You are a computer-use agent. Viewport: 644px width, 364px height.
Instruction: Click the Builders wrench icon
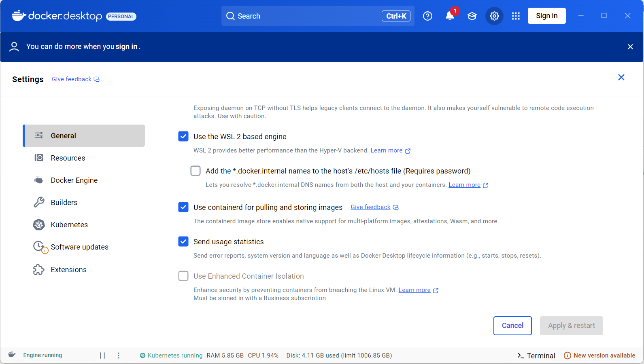pyautogui.click(x=39, y=202)
